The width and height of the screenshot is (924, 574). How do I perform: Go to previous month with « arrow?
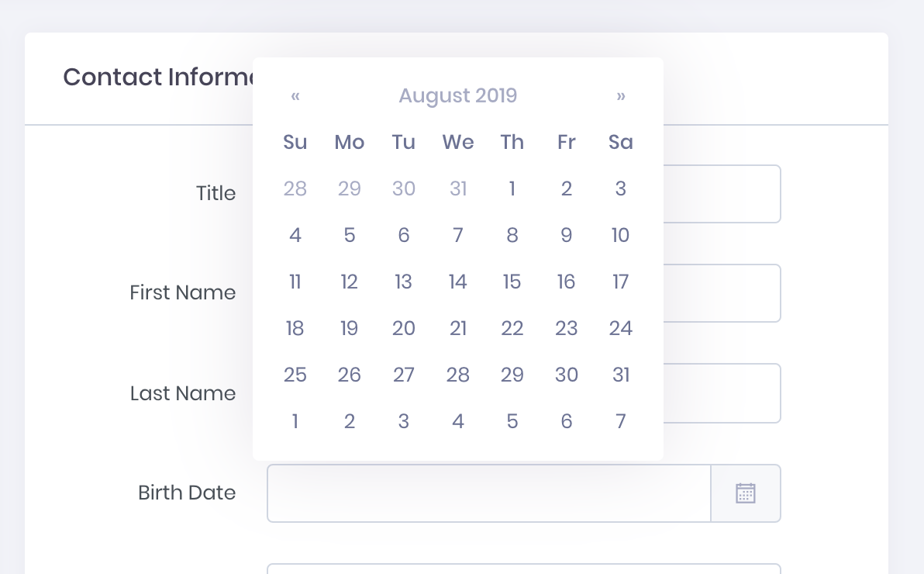295,95
